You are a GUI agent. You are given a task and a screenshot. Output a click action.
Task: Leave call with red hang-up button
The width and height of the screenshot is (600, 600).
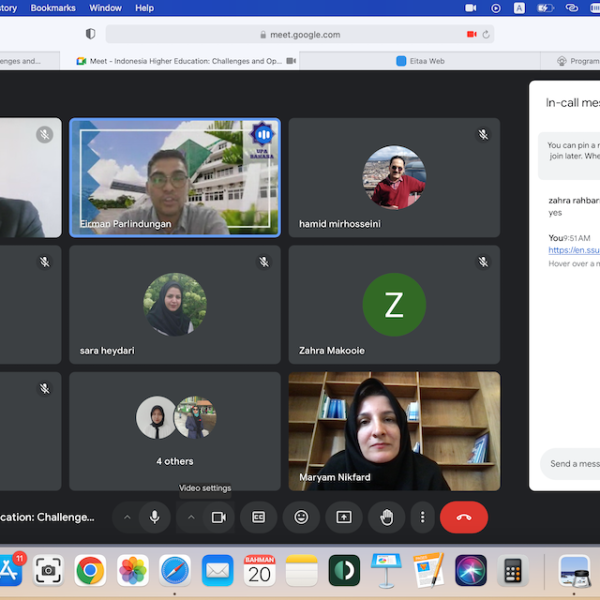(x=464, y=517)
